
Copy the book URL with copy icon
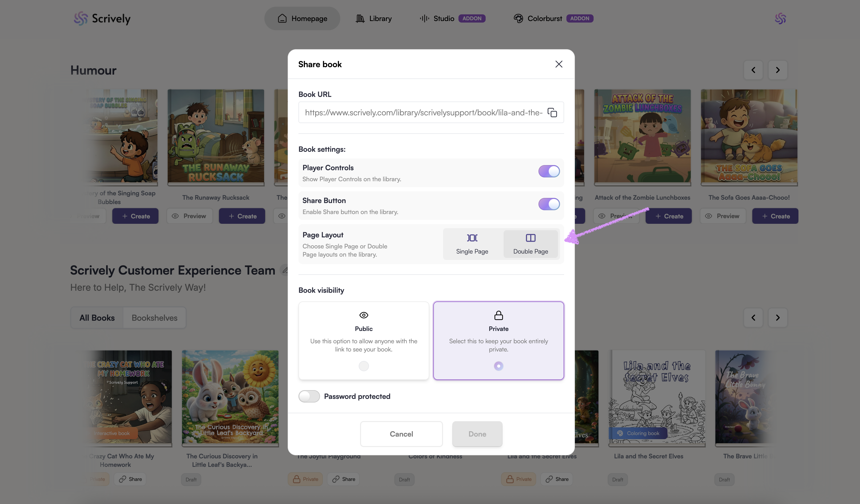tap(552, 112)
